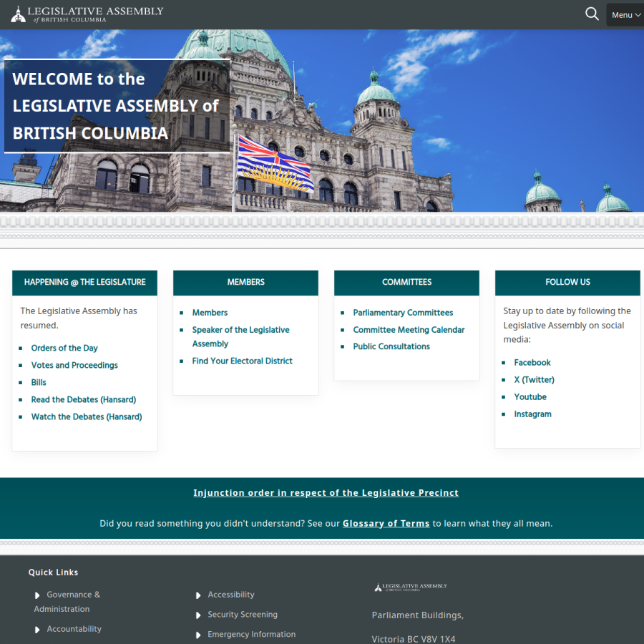This screenshot has height=644, width=644.
Task: Open Injunction order in respect of Legislative Precinct
Action: [x=326, y=493]
